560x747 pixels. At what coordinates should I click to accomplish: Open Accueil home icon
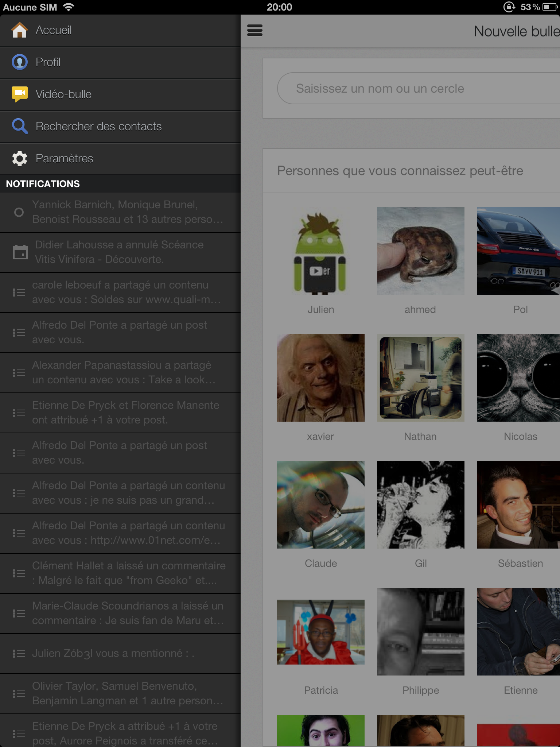[x=20, y=30]
